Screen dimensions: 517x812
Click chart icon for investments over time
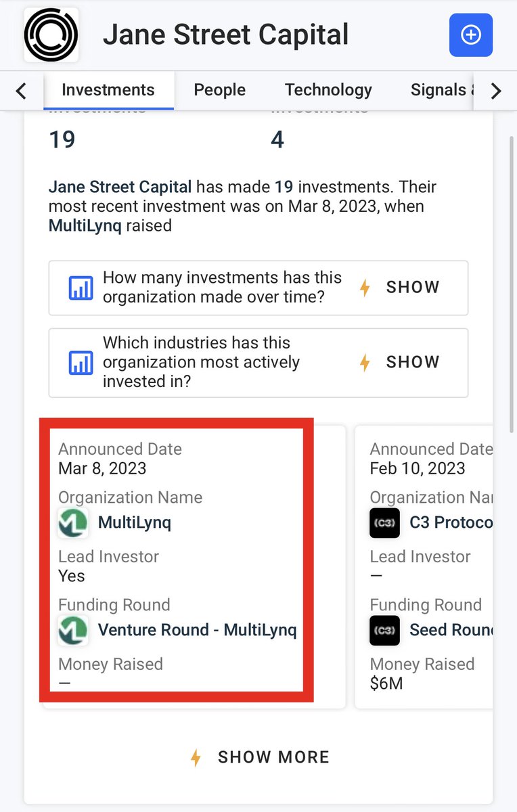(81, 288)
